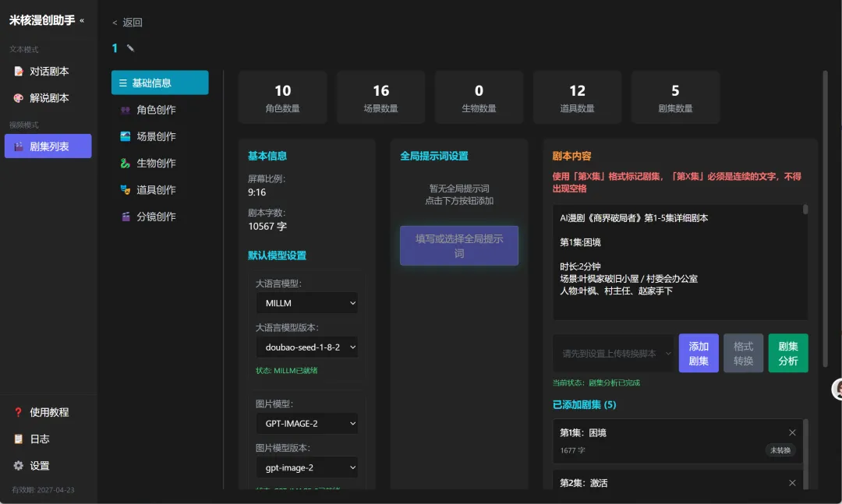
Task: Open 对话剧本 in the sidebar
Action: point(48,72)
